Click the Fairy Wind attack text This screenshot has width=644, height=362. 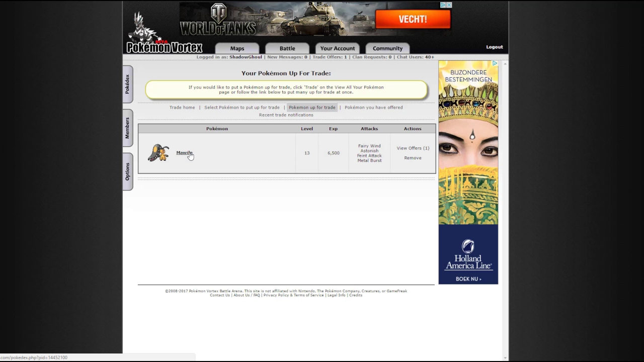click(x=369, y=146)
